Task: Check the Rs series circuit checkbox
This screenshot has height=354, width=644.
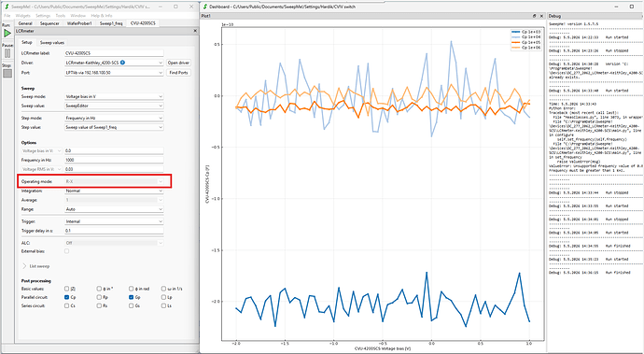Action: tap(99, 305)
